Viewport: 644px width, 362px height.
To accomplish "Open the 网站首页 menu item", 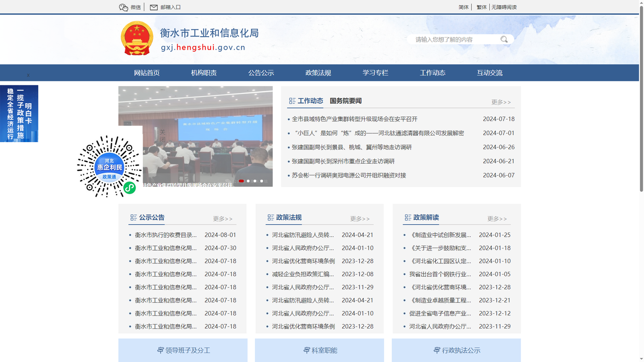I will 147,73.
